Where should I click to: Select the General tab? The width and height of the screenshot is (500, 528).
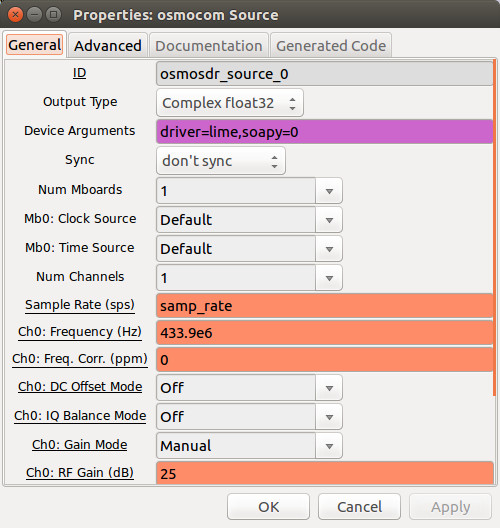(35, 45)
